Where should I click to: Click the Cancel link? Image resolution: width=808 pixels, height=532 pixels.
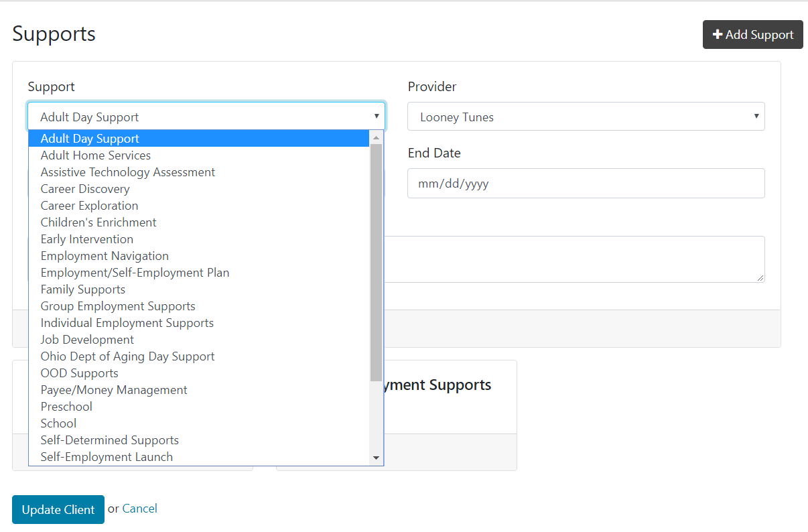tap(139, 509)
